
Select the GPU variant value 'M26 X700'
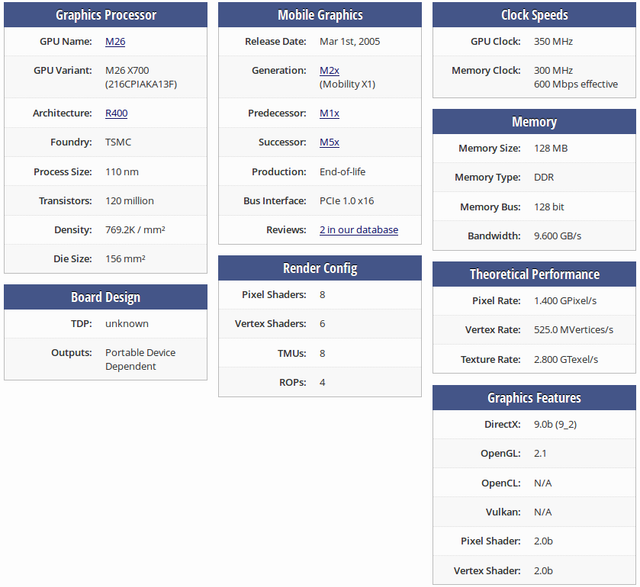coord(127,71)
